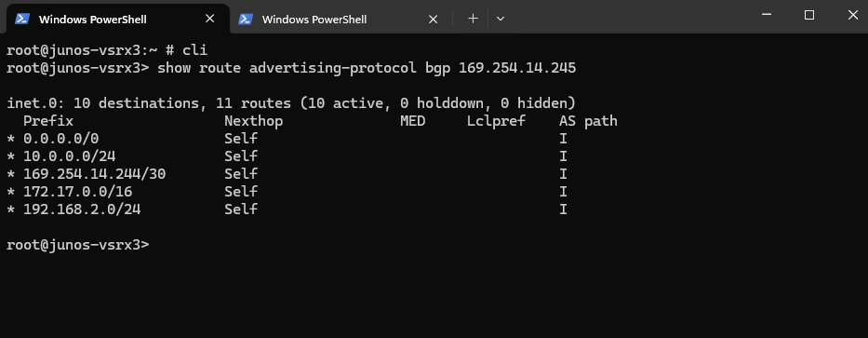Click the 0.0.0.0/0 prefix entry
Viewport: 868px width, 338px height.
point(60,139)
